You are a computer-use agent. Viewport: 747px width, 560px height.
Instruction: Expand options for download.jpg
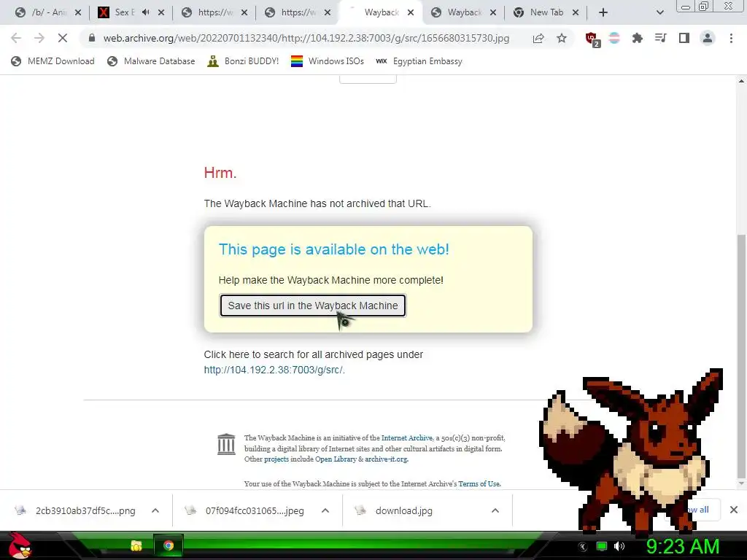[x=495, y=510]
